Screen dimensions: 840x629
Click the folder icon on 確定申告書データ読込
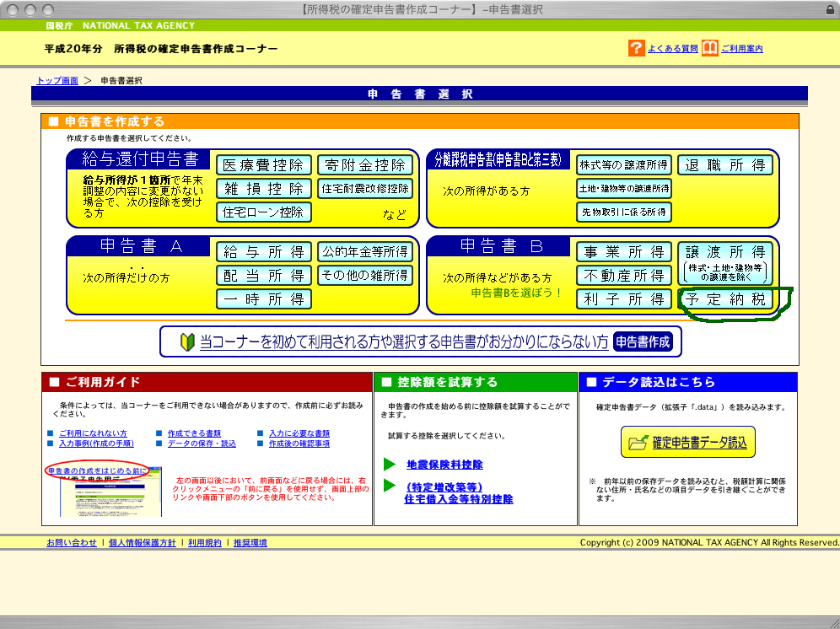pos(638,442)
